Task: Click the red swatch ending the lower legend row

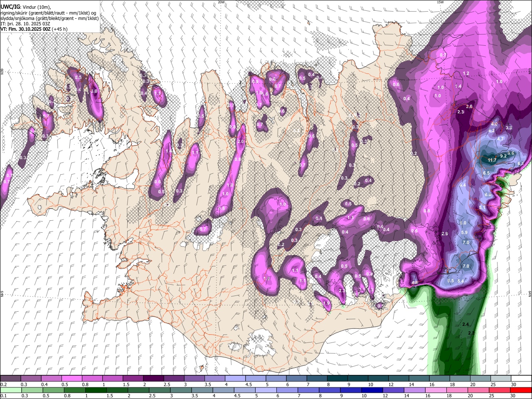Action: tap(521, 390)
